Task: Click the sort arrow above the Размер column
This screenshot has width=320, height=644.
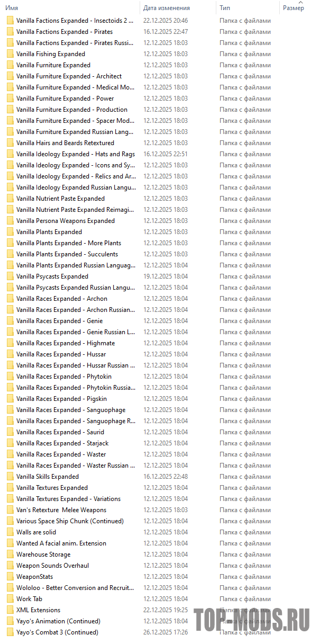Action: [x=301, y=2]
